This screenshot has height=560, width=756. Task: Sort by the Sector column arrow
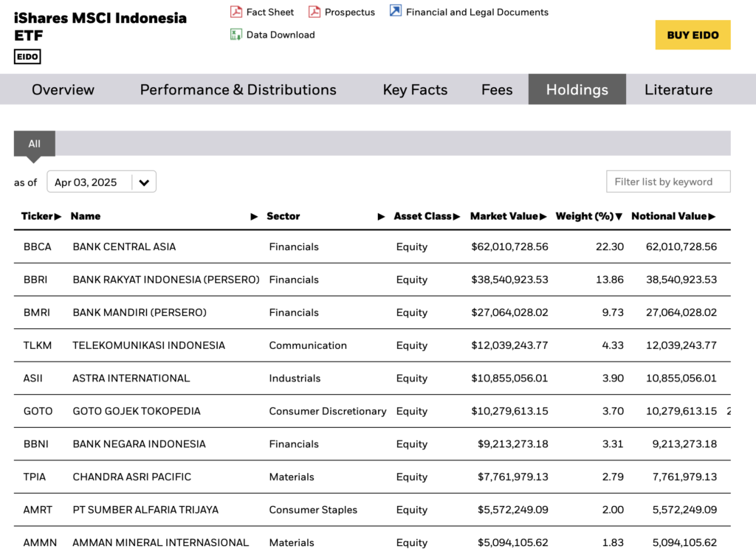(381, 216)
